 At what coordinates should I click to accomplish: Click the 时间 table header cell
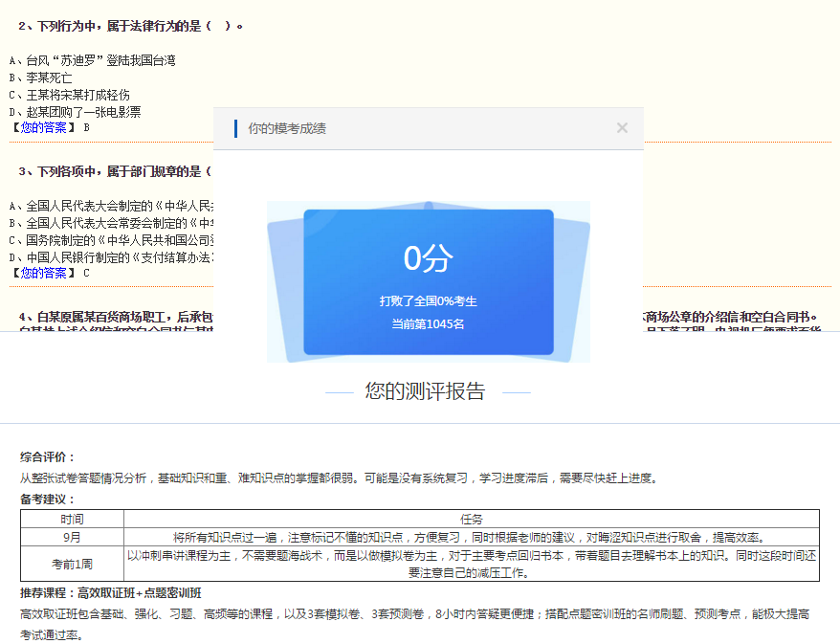[71, 520]
